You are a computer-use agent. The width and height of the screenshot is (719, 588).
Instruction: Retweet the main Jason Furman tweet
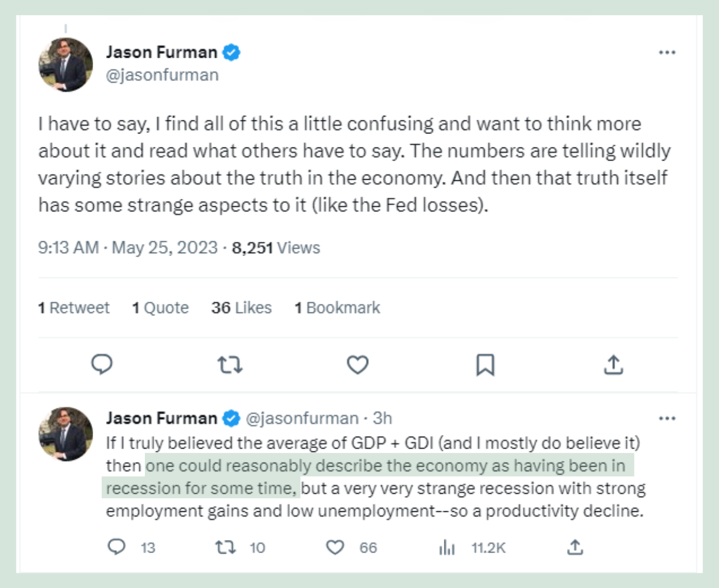click(230, 364)
